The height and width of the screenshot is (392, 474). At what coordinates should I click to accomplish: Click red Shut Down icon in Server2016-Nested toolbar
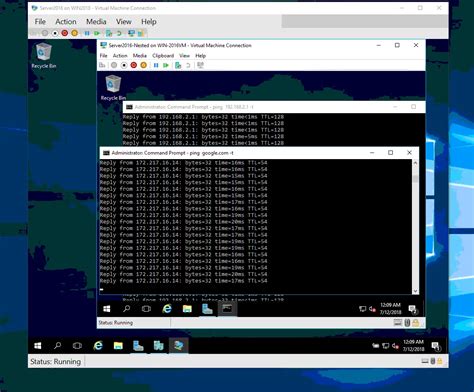coord(134,65)
